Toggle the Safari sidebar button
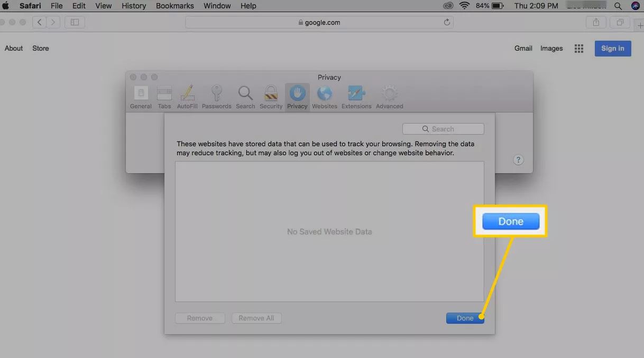644x358 pixels. point(75,22)
